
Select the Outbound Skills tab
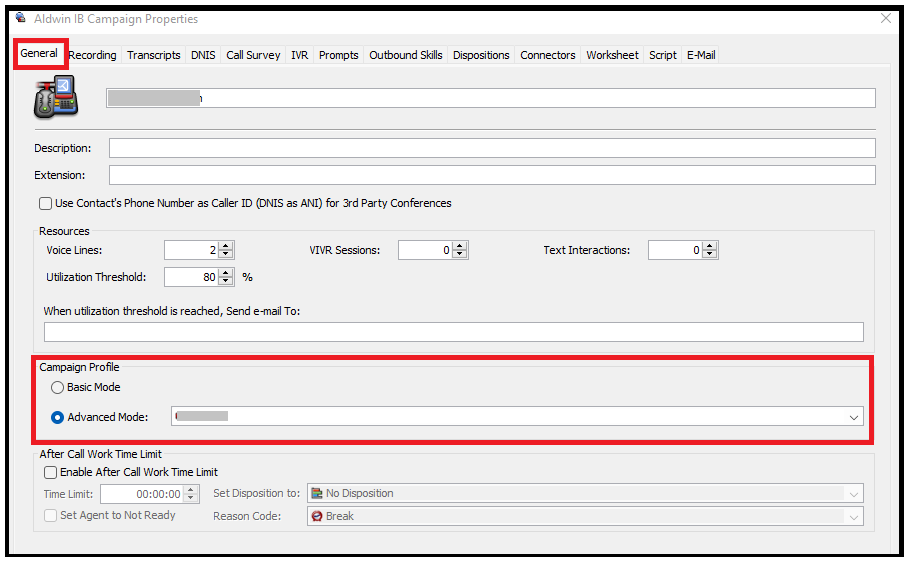pyautogui.click(x=406, y=55)
